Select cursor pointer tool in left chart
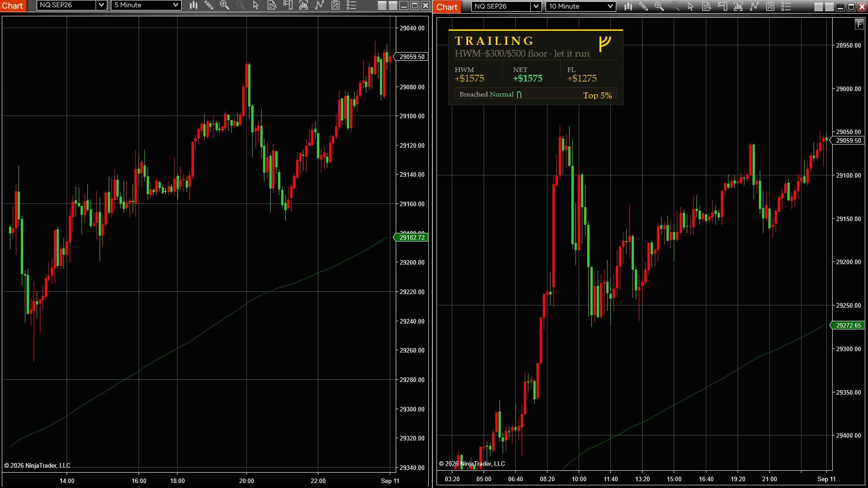Screen dimensions: 868x488 click(x=256, y=5)
